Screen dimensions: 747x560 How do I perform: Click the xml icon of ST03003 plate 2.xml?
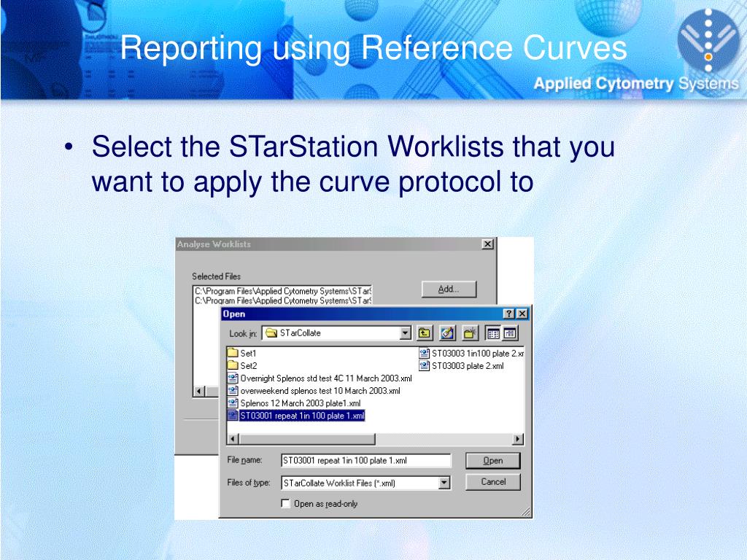(424, 366)
